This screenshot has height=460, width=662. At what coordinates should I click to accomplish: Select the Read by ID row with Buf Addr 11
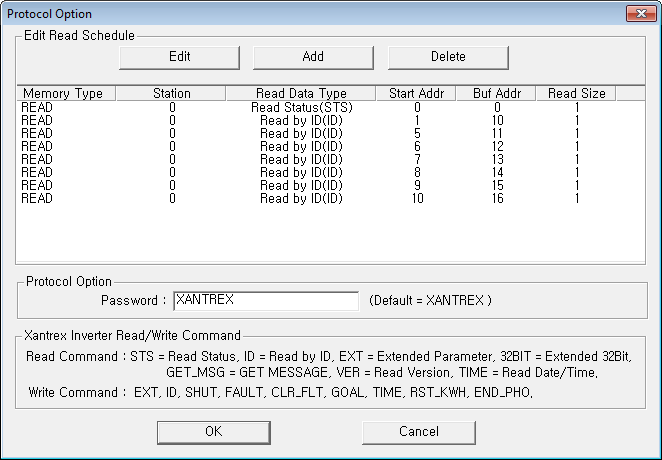coord(331,134)
